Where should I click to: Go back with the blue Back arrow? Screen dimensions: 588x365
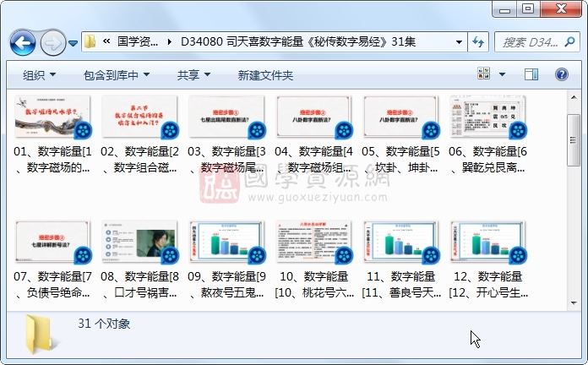point(23,43)
